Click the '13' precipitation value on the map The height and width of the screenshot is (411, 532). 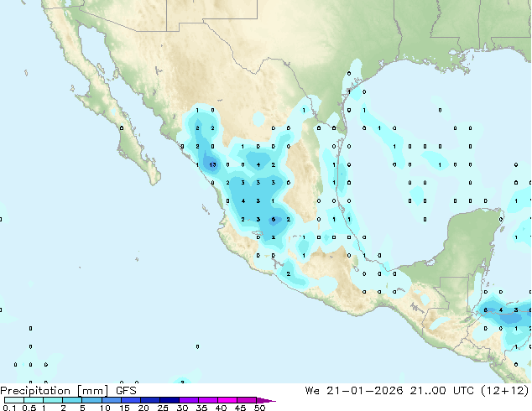tap(212, 164)
